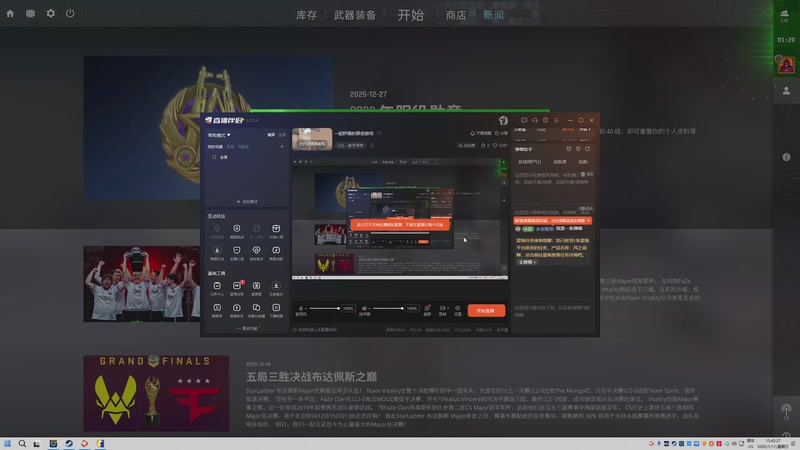The width and height of the screenshot is (800, 450).
Task: Click the CS2 game category tag
Action: point(350,145)
